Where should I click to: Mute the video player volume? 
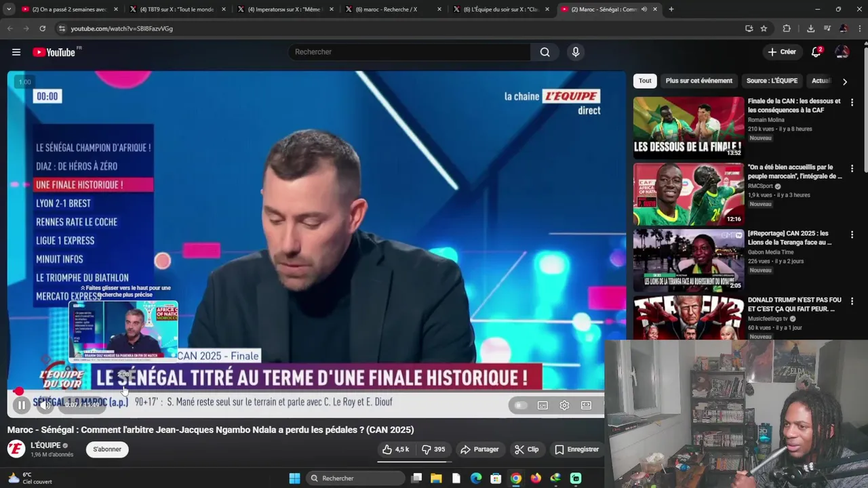click(x=45, y=405)
